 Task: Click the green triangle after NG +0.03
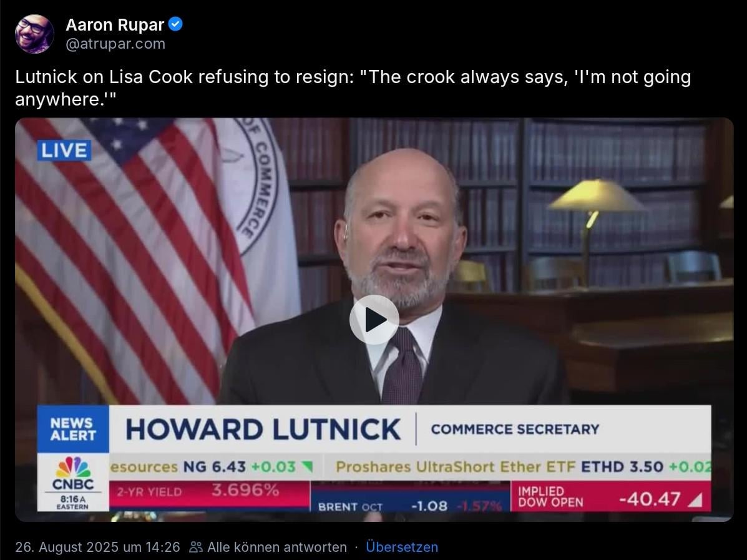click(x=307, y=466)
